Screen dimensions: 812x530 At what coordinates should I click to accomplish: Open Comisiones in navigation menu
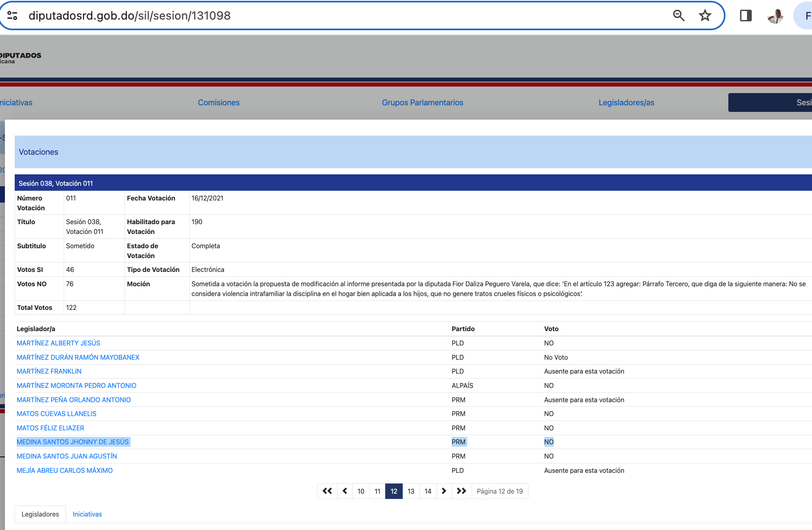click(219, 102)
